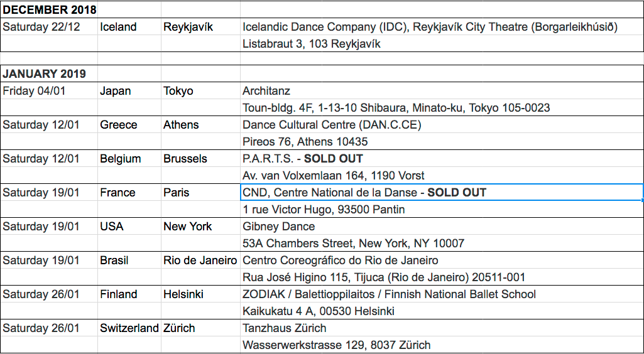Select the ZODIAK Finnish National Ballet School cell
Image resolution: width=644 pixels, height=354 pixels.
(x=442, y=294)
